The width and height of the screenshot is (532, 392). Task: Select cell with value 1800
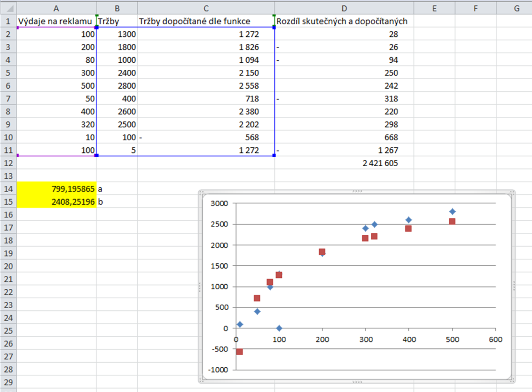[x=117, y=47]
